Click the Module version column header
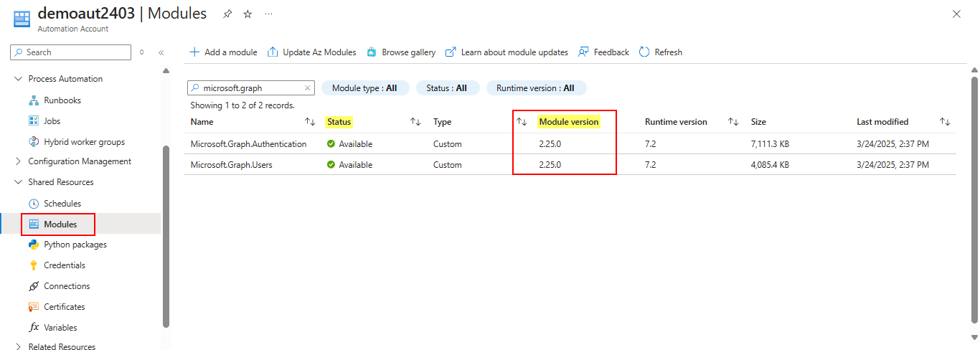This screenshot has height=350, width=980. pos(568,122)
